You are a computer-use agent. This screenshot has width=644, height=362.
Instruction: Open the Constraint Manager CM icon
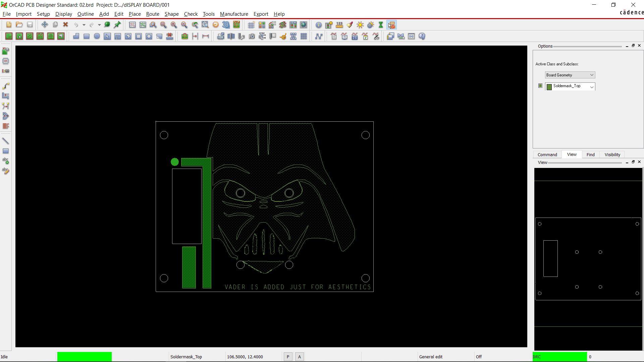pos(293,25)
